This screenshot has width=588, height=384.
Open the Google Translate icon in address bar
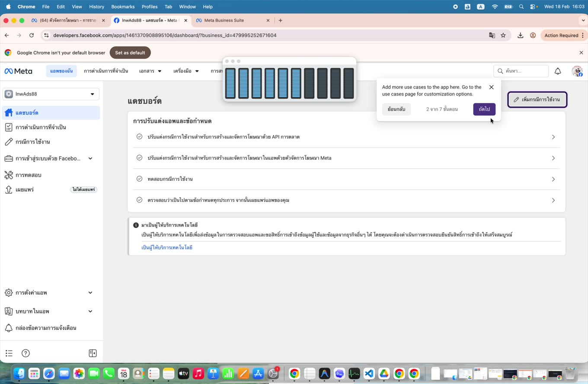coord(492,35)
